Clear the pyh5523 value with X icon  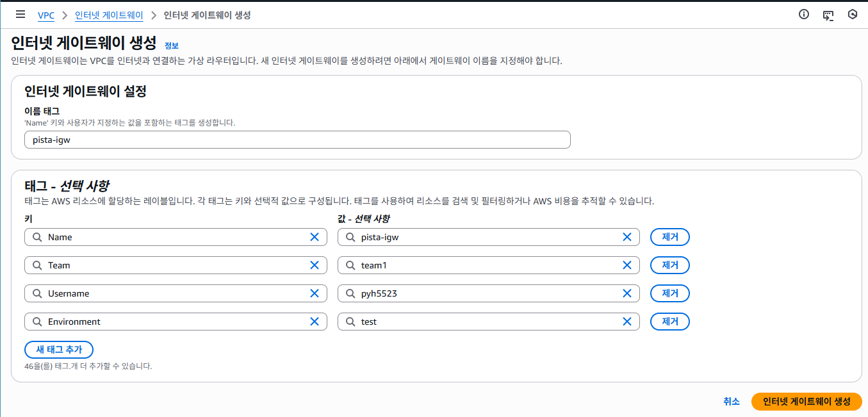pos(627,293)
